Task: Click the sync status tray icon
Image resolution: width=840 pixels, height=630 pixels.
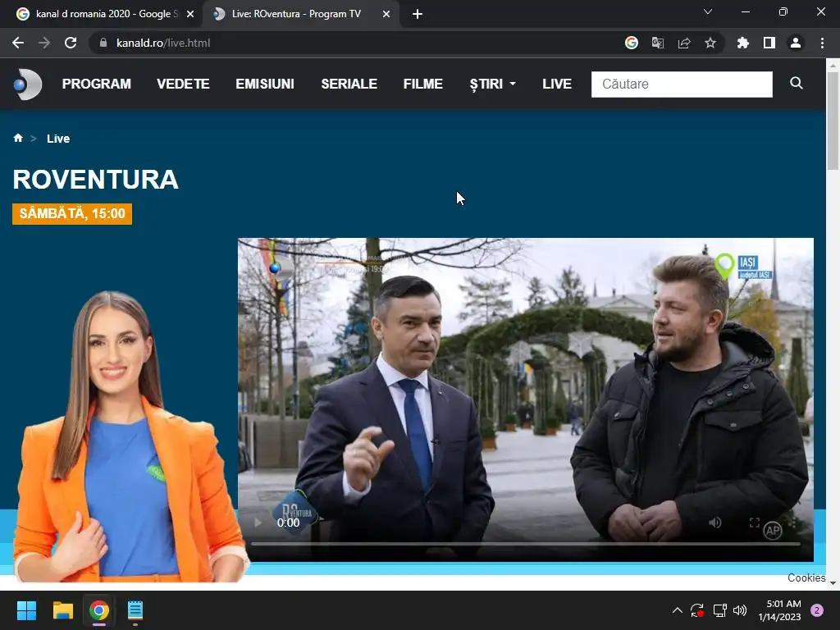Action: [697, 610]
